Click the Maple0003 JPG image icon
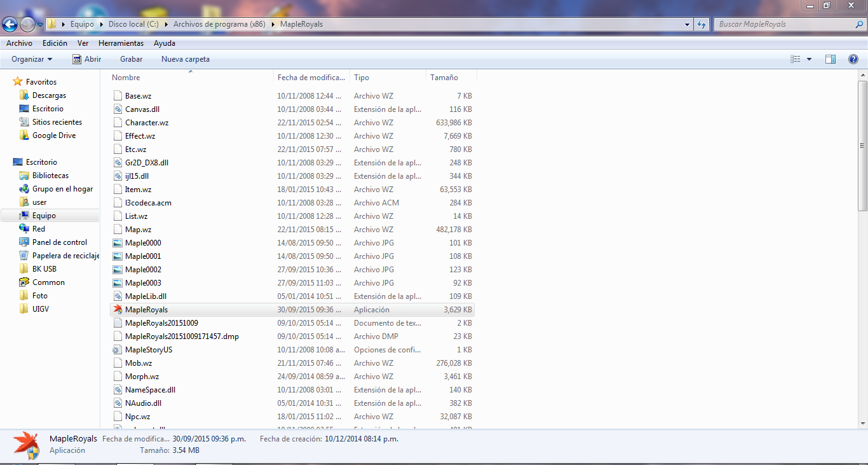868x465 pixels. [117, 283]
